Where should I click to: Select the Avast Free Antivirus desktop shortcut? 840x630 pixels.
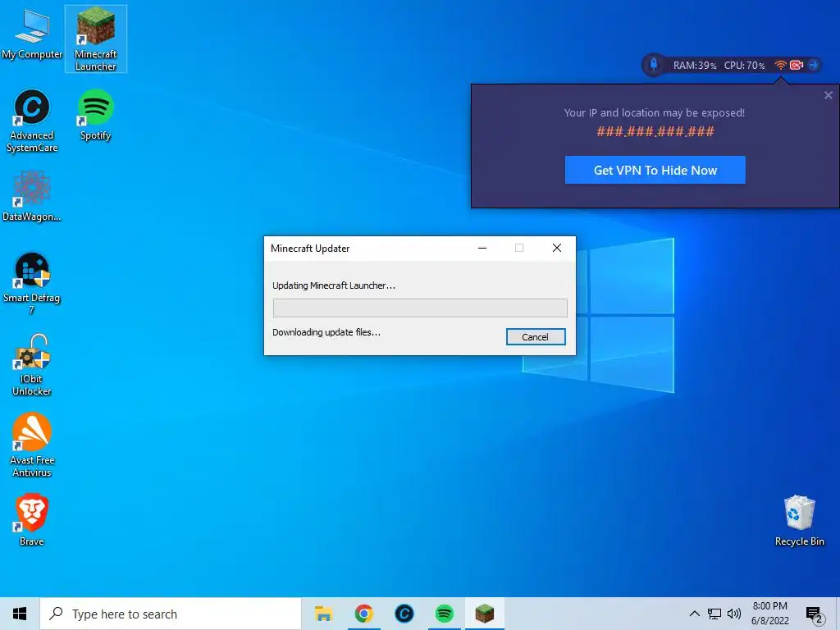point(32,445)
